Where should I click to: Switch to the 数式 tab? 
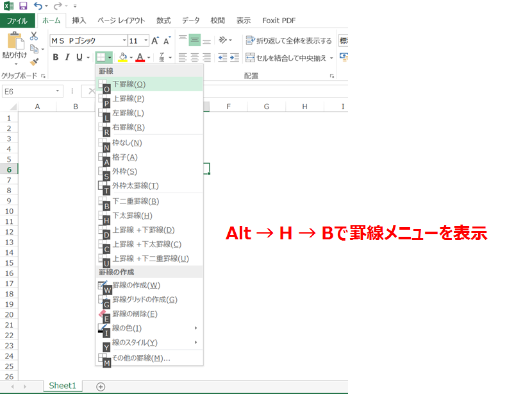point(163,21)
